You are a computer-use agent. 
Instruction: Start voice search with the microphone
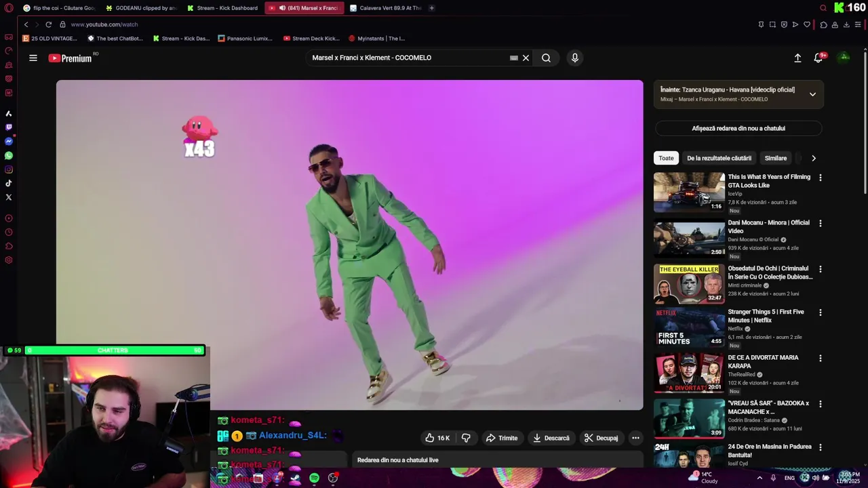pos(575,58)
